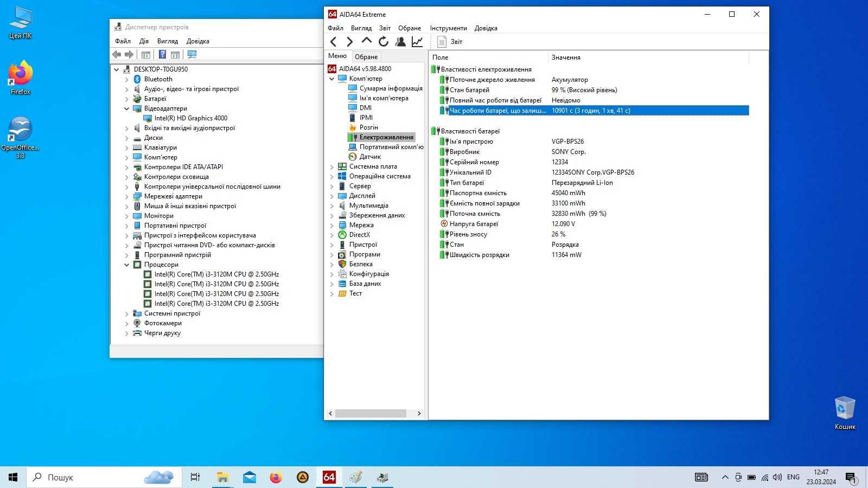The height and width of the screenshot is (488, 868).
Task: Click the horizontal scrollbar thumb in the AIDA64 tree
Action: [371, 414]
